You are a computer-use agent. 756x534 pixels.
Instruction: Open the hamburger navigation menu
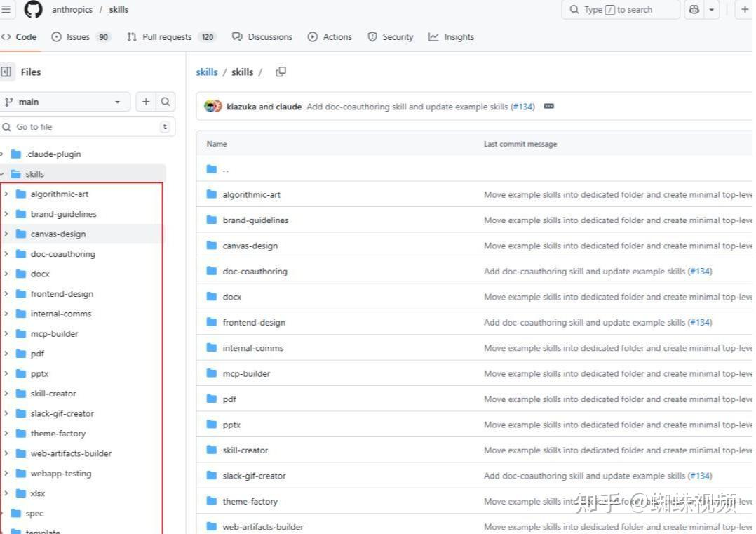point(6,9)
